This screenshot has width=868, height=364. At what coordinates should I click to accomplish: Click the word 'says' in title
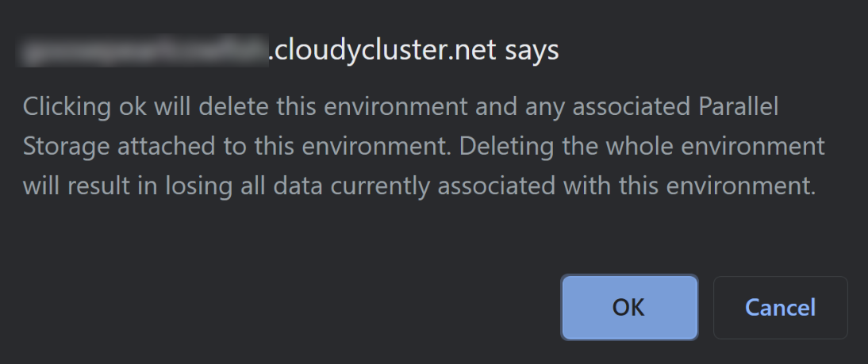pos(532,51)
